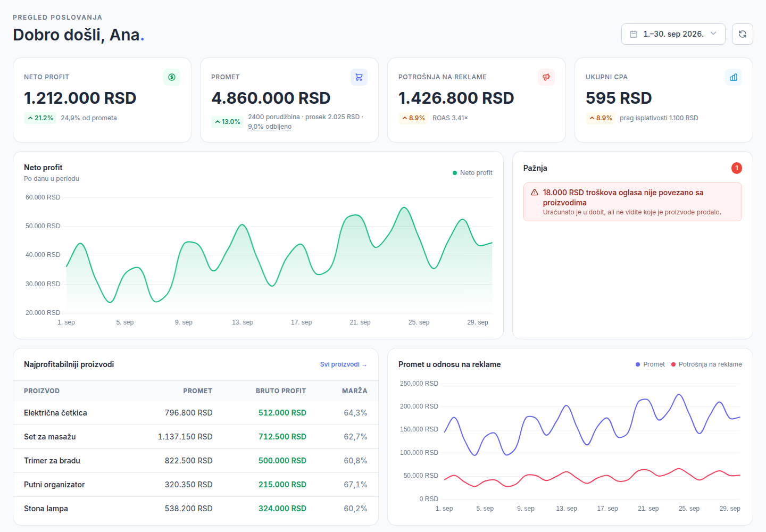Click the 24,9% od prometa text
The height and width of the screenshot is (532, 766).
point(89,118)
